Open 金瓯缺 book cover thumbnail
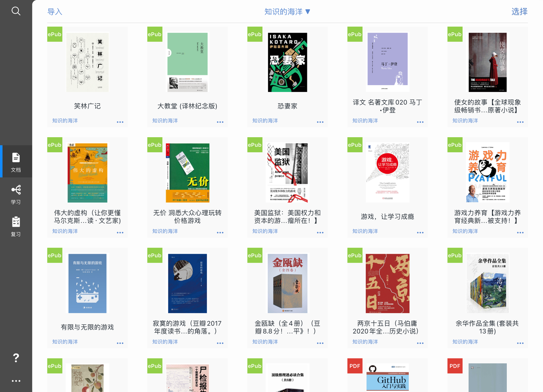The image size is (543, 392). point(287,283)
